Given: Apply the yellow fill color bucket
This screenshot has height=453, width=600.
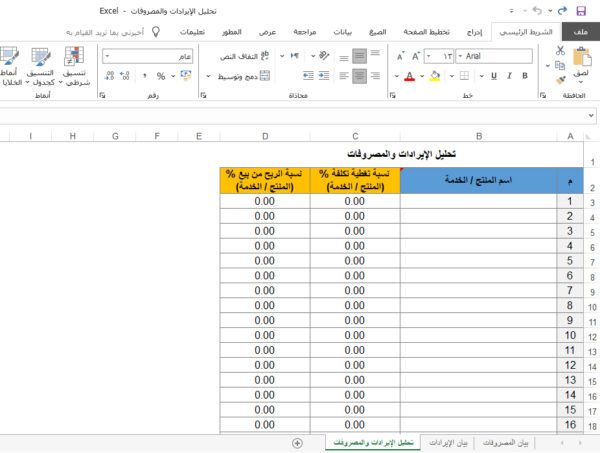Looking at the screenshot, I should [435, 76].
